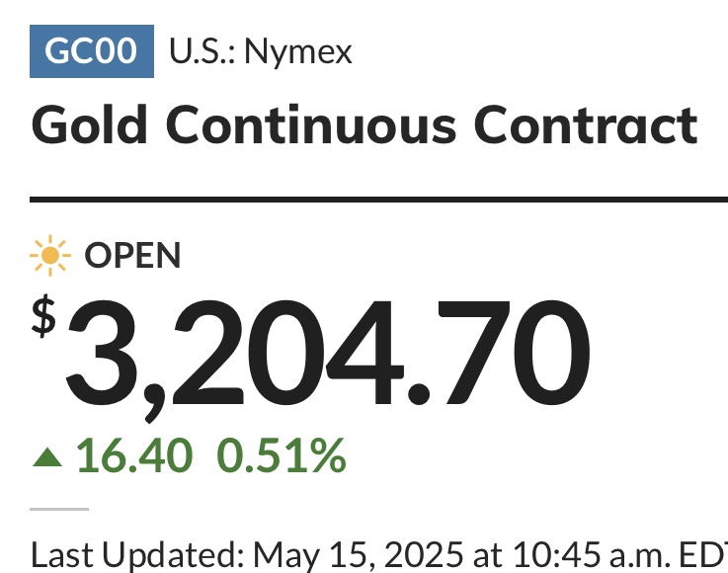Screen dimensions: 728x573
Task: Click the 0.51% percent change value
Action: 282,455
